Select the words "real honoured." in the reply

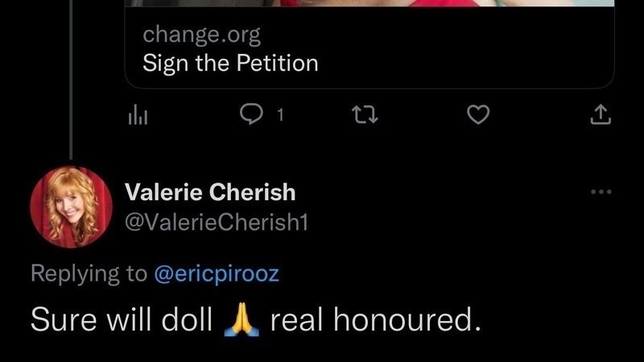click(x=375, y=320)
